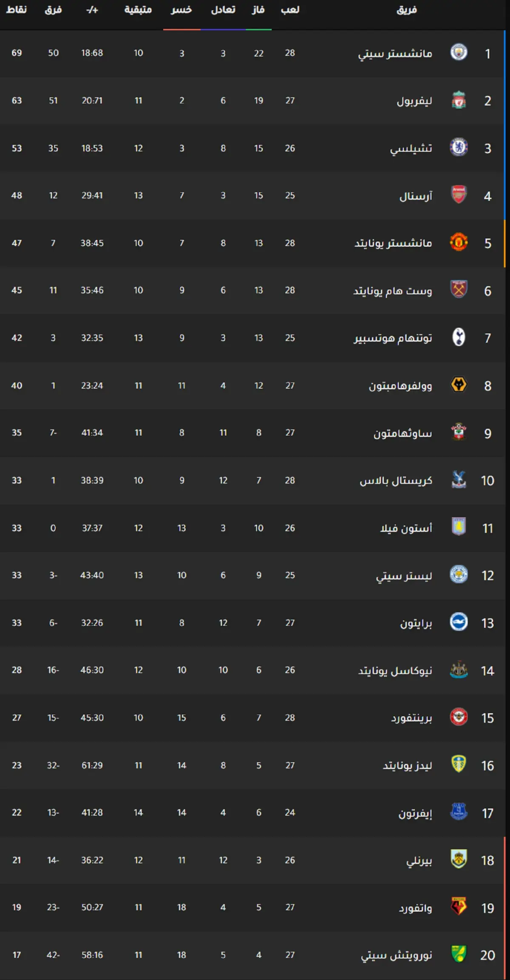Viewport: 510px width, 980px height.
Task: Click the Tottenham Hotspur crest
Action: click(459, 338)
